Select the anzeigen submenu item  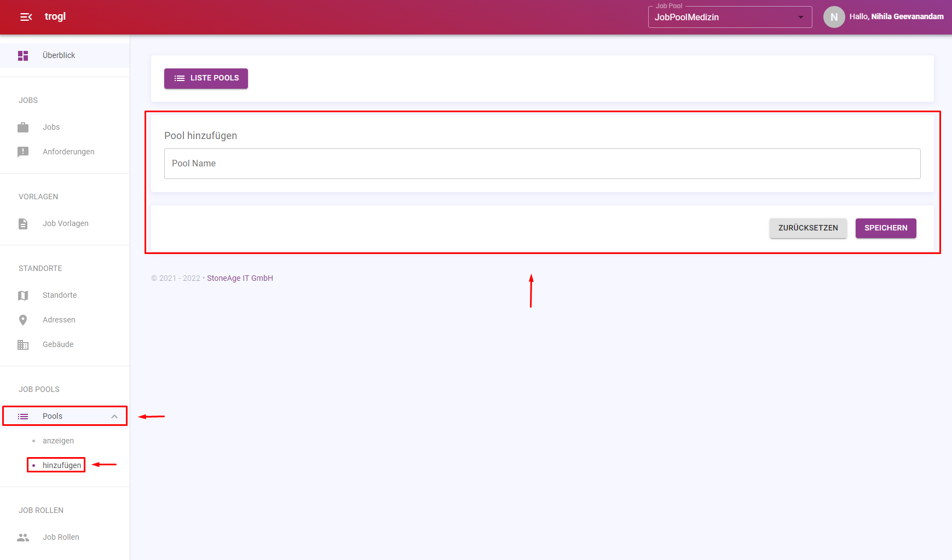coord(58,441)
